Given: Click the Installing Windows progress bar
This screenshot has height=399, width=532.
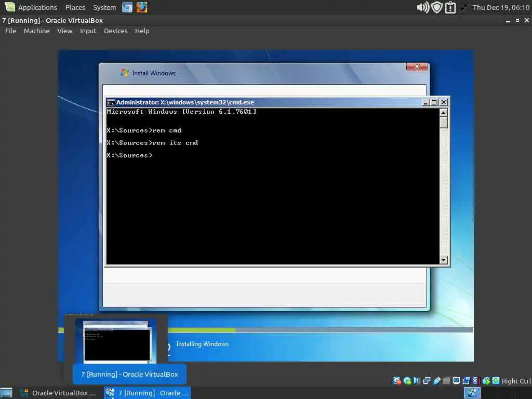Looking at the screenshot, I should click(x=265, y=330).
